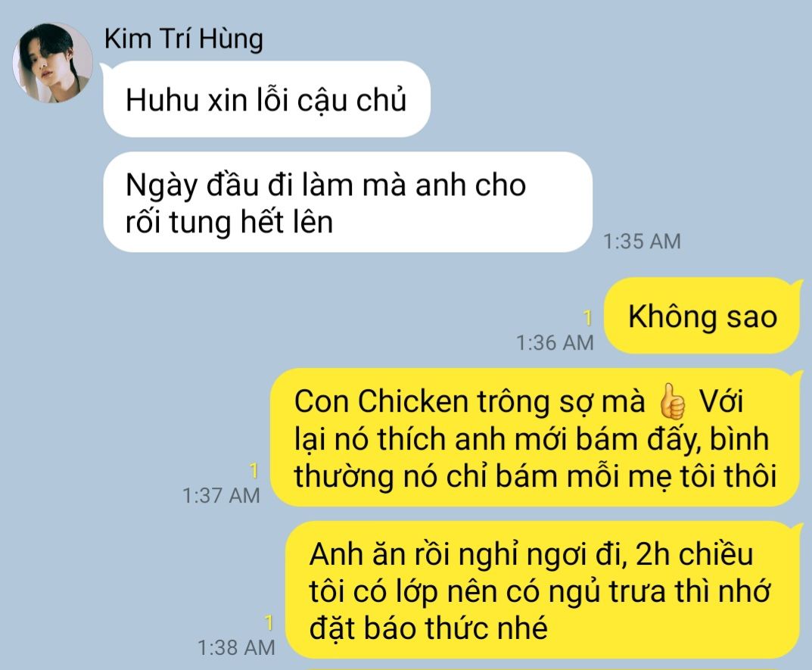Tap the "Con Chicken trông sợ mà" message
Screen dimensions: 812x670
(536, 438)
